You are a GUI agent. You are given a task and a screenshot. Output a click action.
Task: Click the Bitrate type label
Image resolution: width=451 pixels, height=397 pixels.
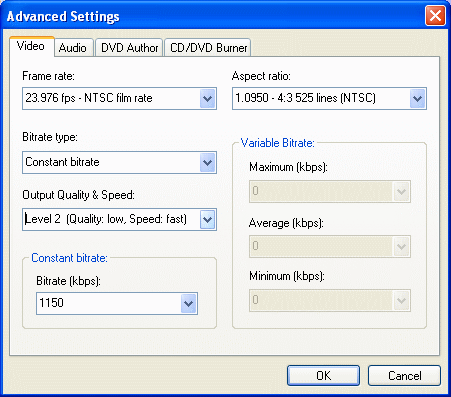point(50,137)
